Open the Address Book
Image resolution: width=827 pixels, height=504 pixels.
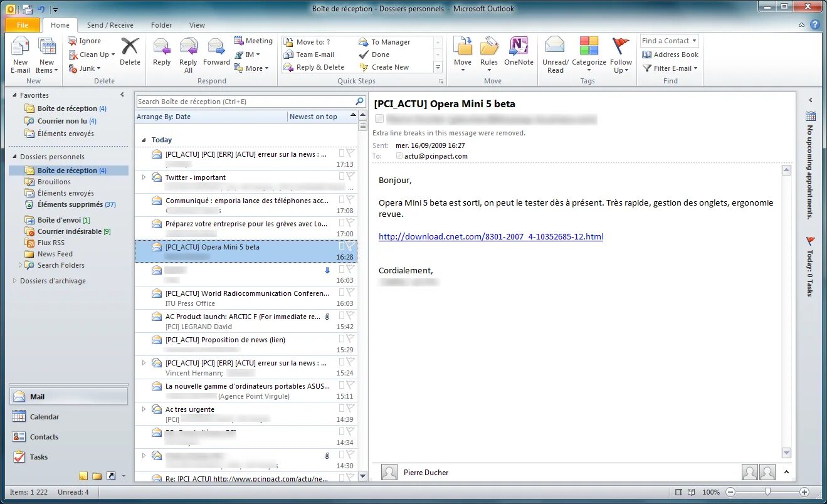click(670, 55)
